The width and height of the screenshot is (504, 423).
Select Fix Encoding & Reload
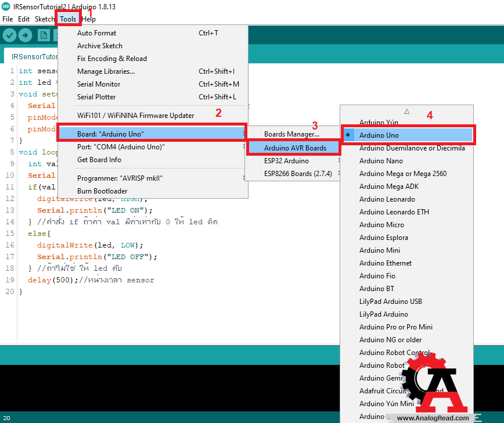[x=152, y=59]
